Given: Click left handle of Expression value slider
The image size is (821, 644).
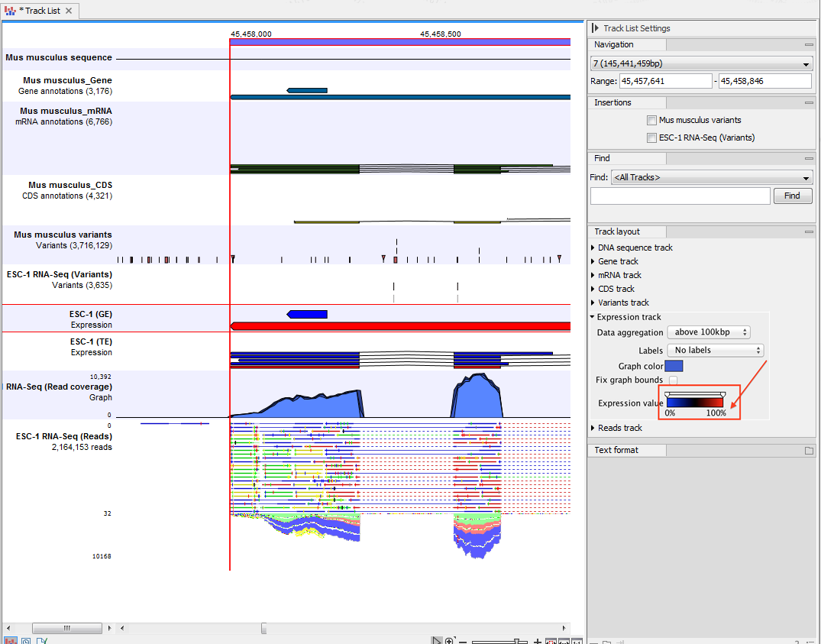Looking at the screenshot, I should click(667, 395).
